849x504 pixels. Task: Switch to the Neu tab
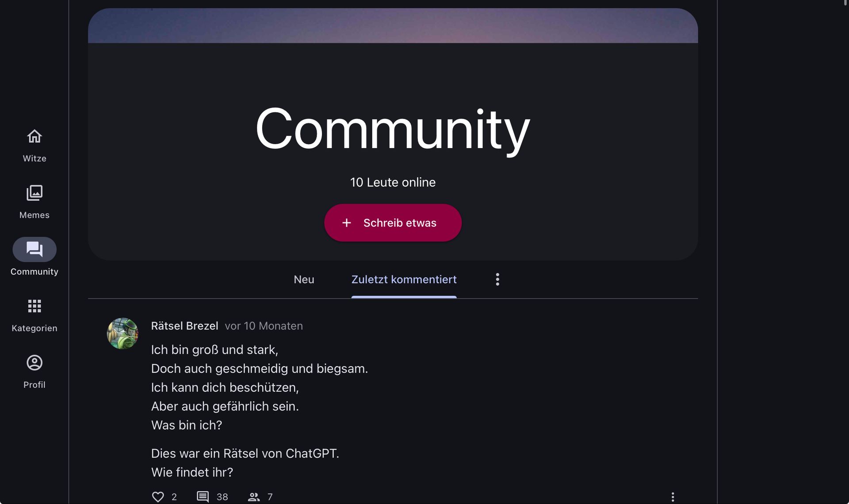[x=304, y=279]
